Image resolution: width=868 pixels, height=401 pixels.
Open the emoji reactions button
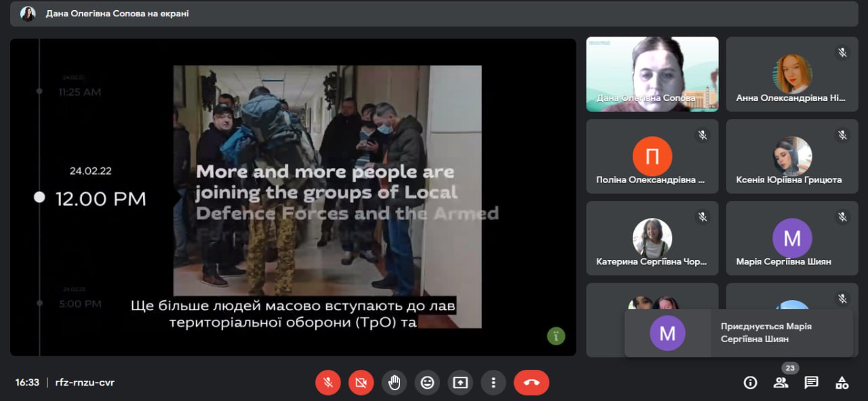tap(427, 383)
